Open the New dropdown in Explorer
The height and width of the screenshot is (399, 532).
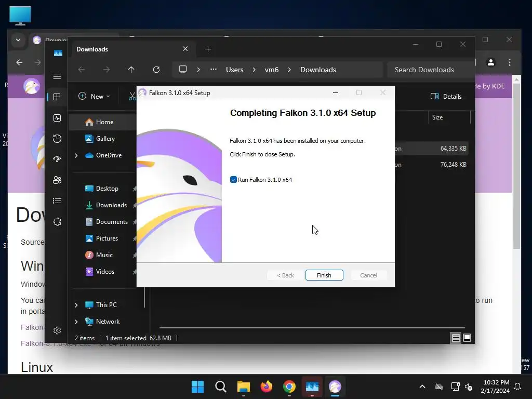coord(94,96)
